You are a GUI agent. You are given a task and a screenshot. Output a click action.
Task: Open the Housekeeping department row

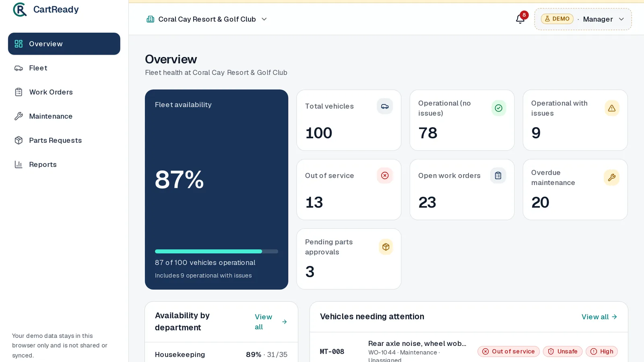[x=221, y=354]
